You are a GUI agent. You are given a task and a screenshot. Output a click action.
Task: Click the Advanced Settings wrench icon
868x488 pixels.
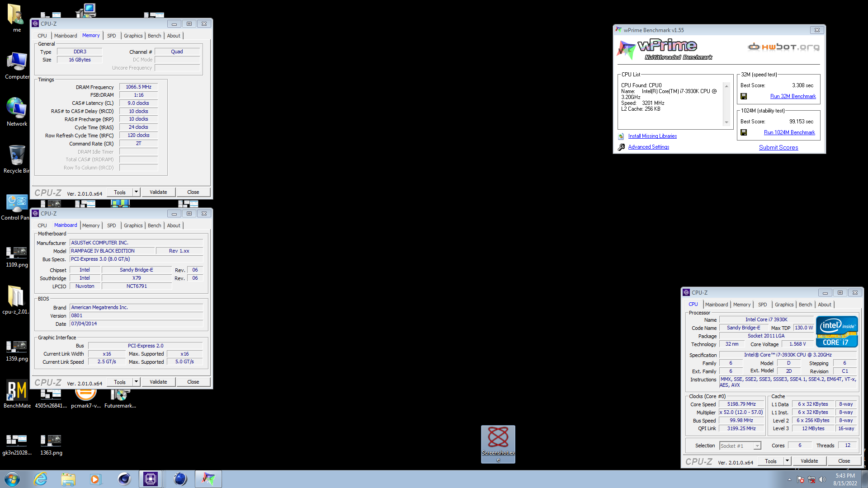[621, 147]
